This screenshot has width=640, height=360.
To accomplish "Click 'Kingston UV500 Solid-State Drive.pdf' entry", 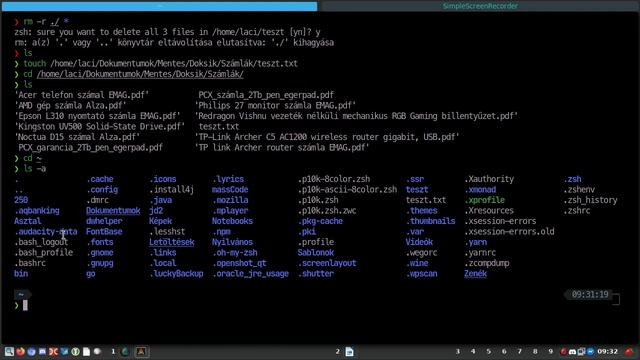I will coord(100,127).
